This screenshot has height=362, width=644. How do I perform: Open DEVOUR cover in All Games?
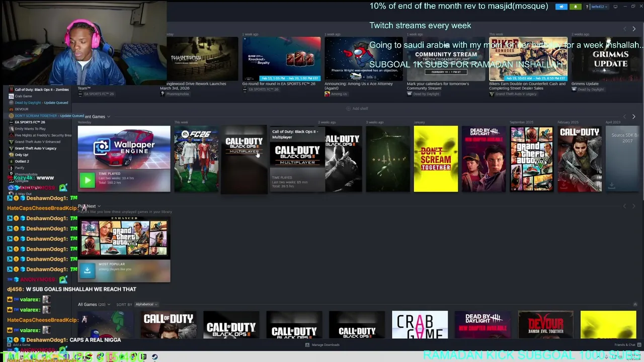(x=545, y=325)
